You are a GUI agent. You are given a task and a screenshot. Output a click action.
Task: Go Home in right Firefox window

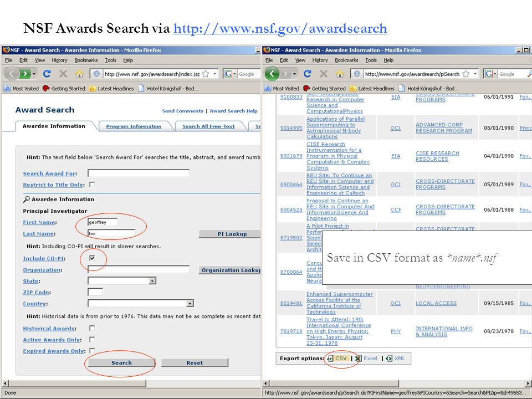(x=340, y=74)
